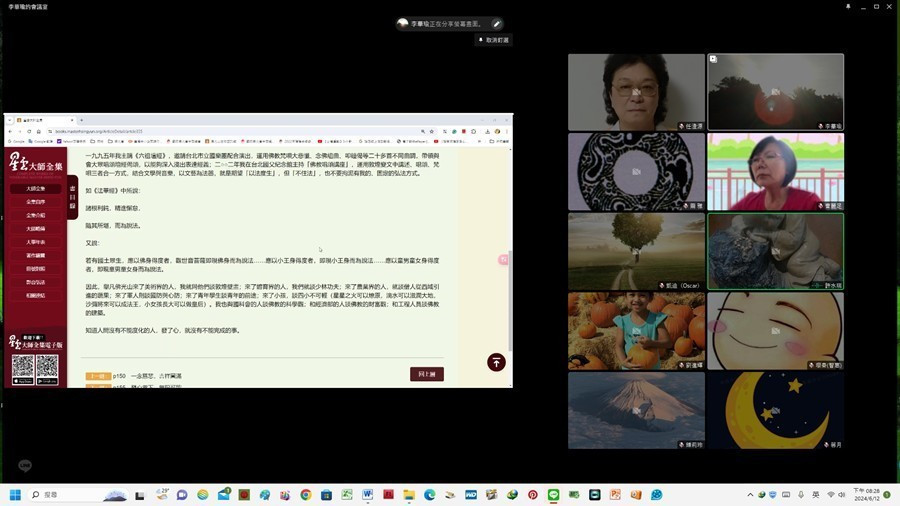This screenshot has height=506, width=900.
Task: Expand the 目錄 side tab
Action: pyautogui.click(x=73, y=196)
